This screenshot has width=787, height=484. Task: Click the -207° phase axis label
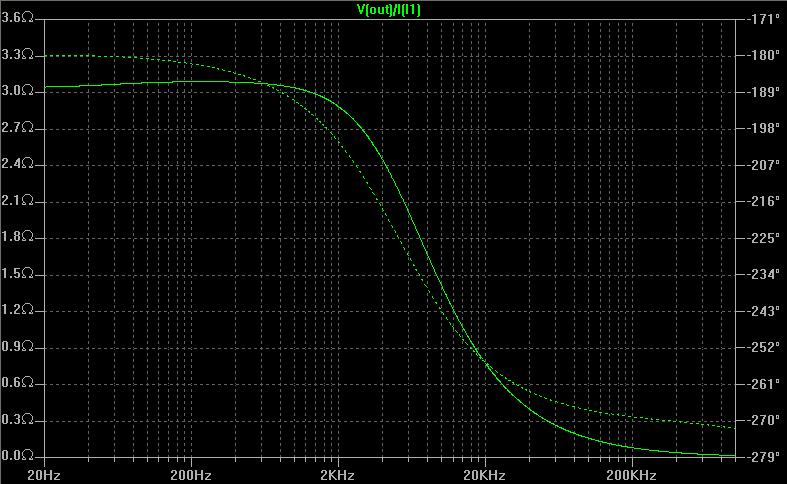[x=764, y=165]
